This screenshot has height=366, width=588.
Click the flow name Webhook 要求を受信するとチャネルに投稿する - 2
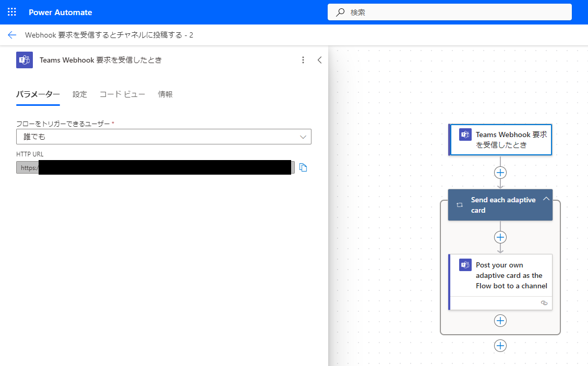pos(109,35)
